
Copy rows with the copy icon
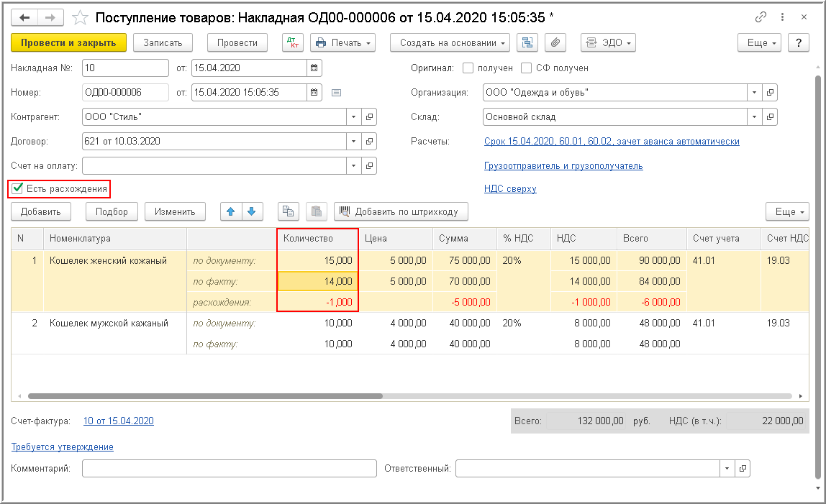coord(288,211)
